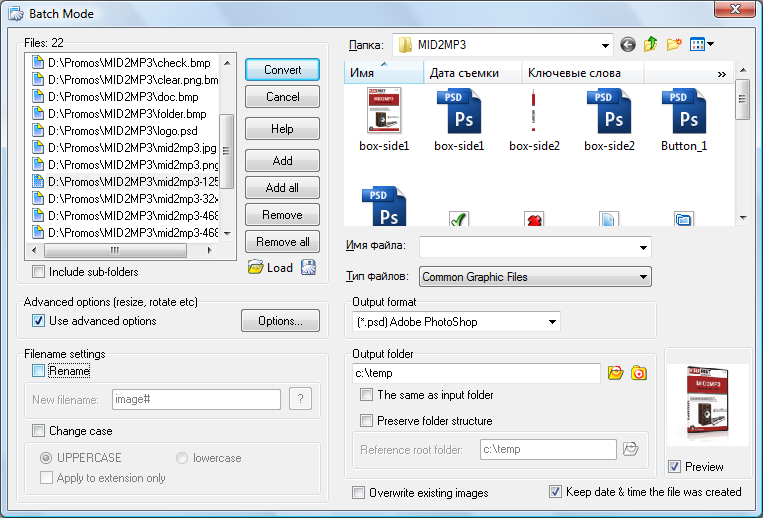
Task: Go up one folder level icon
Action: [651, 45]
